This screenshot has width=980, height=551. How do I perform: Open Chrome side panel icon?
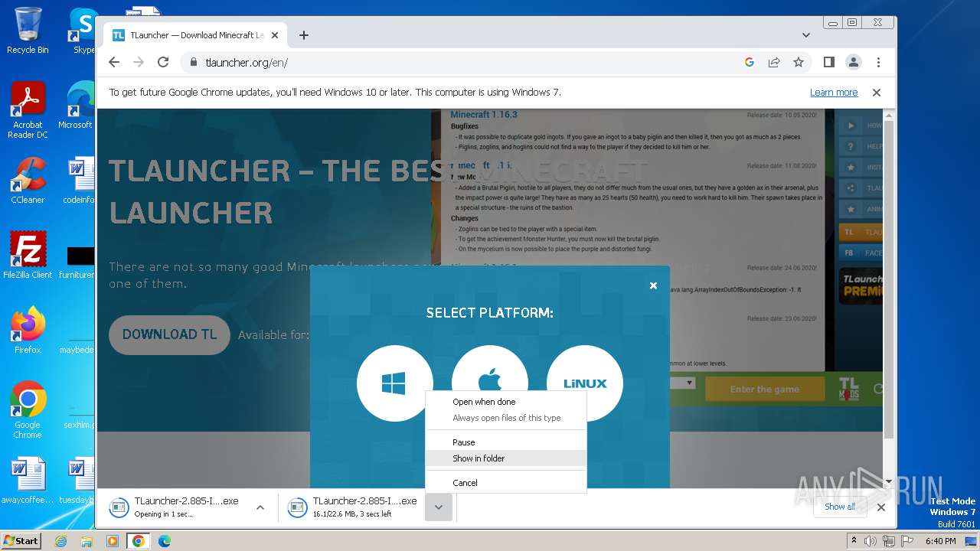tap(829, 62)
